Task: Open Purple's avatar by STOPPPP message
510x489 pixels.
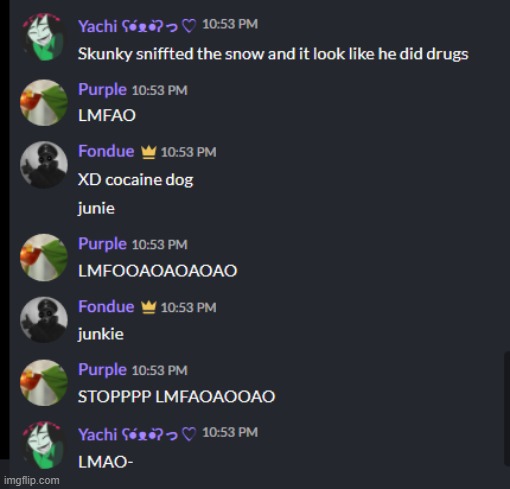Action: (44, 383)
